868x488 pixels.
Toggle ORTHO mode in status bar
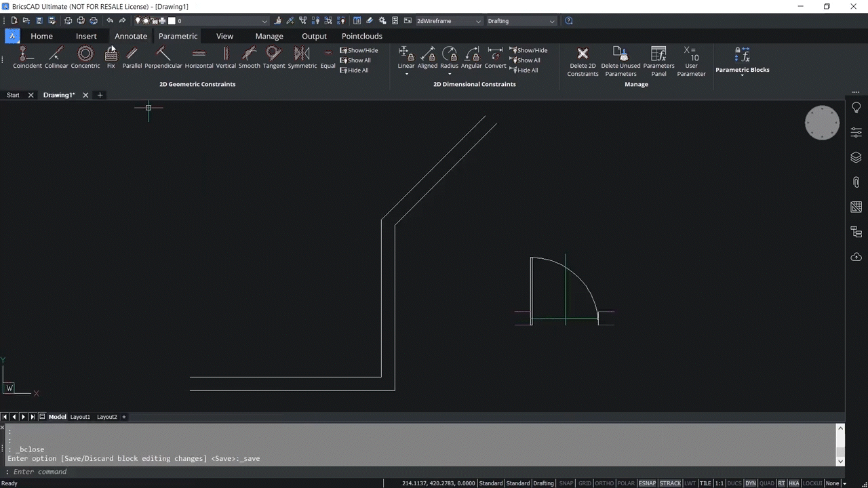(604, 483)
